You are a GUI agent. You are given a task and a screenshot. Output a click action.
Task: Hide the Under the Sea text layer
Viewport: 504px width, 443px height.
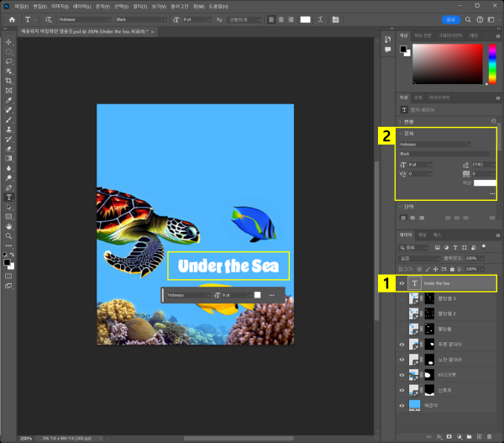pos(402,283)
